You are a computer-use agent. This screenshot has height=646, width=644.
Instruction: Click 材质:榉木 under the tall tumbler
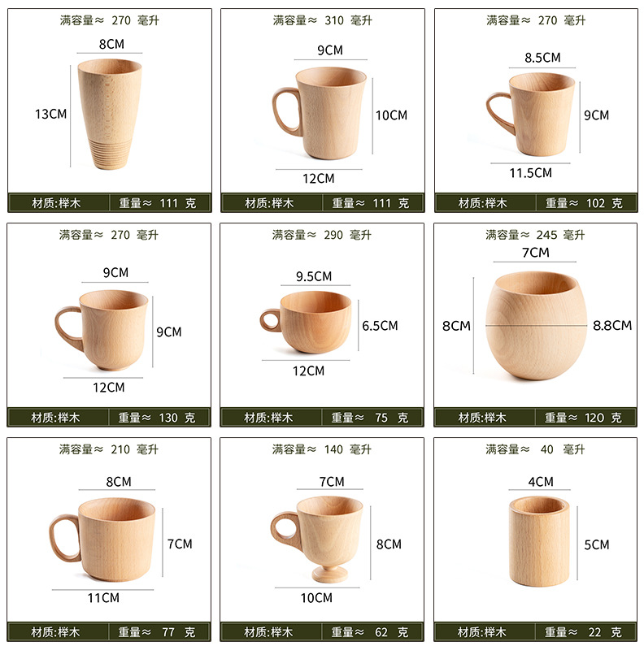point(56,203)
